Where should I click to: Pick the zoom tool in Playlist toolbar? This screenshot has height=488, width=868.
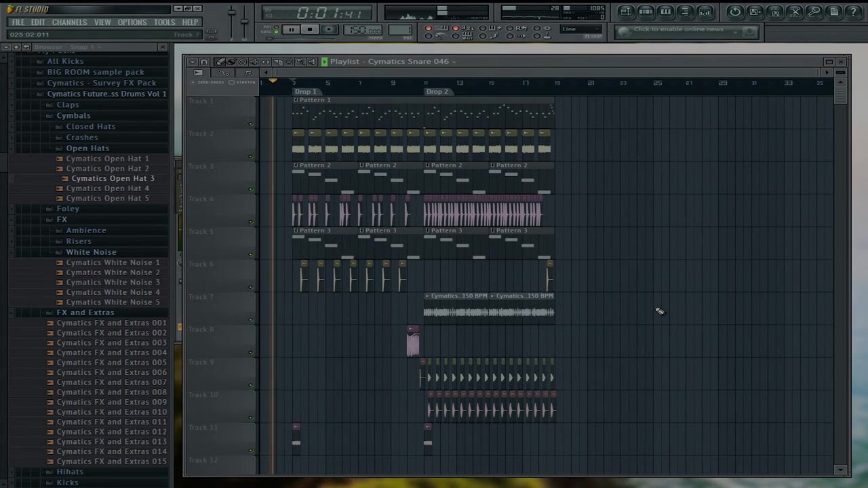[300, 62]
